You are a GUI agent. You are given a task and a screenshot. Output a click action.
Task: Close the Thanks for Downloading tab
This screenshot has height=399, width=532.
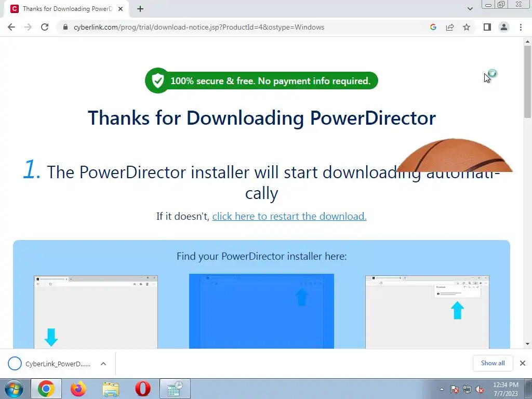tap(121, 9)
